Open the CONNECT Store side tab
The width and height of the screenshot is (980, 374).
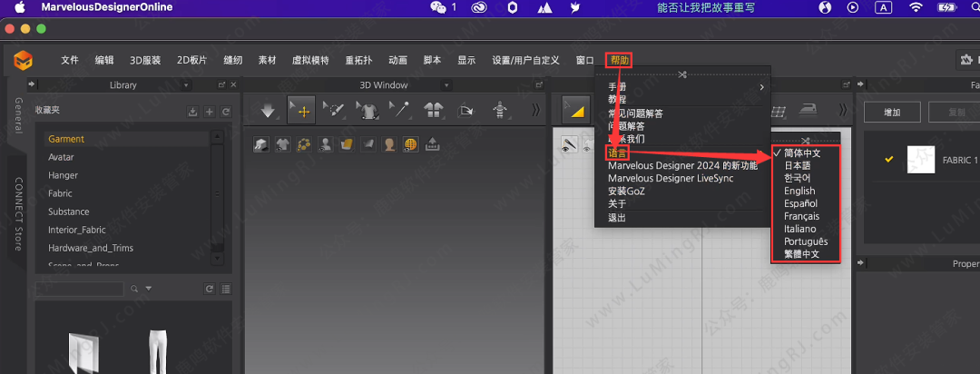[18, 214]
